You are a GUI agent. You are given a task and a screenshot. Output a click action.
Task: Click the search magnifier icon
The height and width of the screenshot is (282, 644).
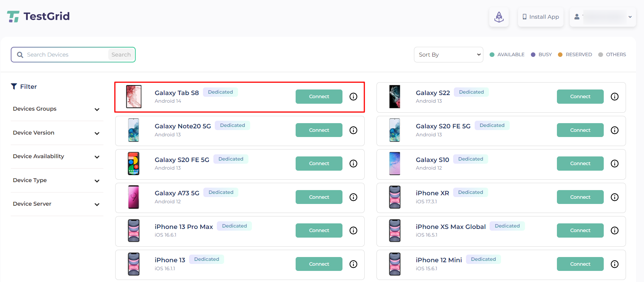[20, 55]
